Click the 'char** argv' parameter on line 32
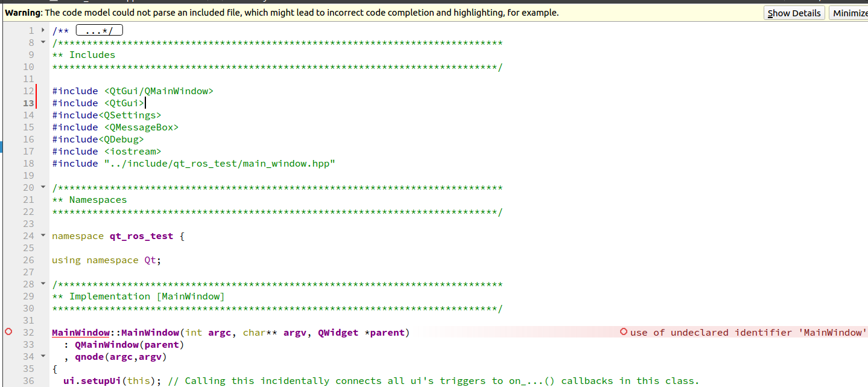 pos(274,333)
